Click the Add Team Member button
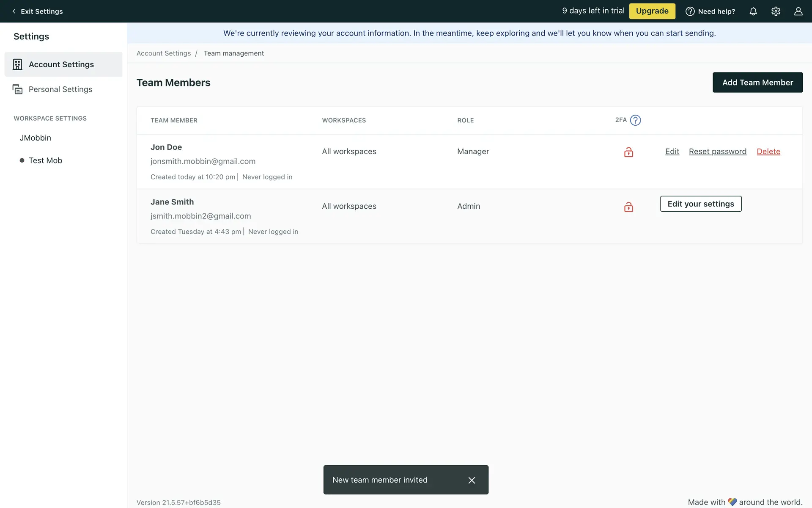 [757, 83]
